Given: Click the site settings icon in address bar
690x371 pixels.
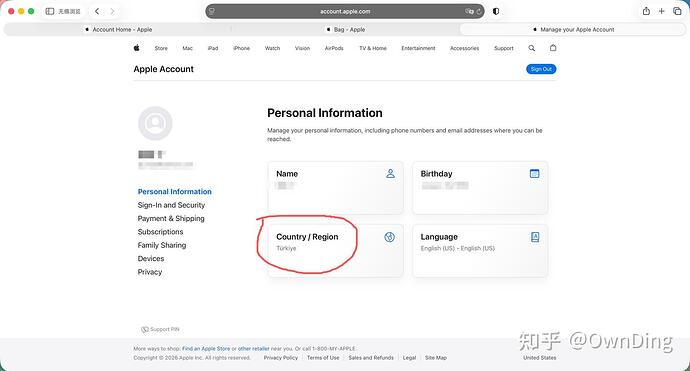Looking at the screenshot, I should pyautogui.click(x=212, y=11).
